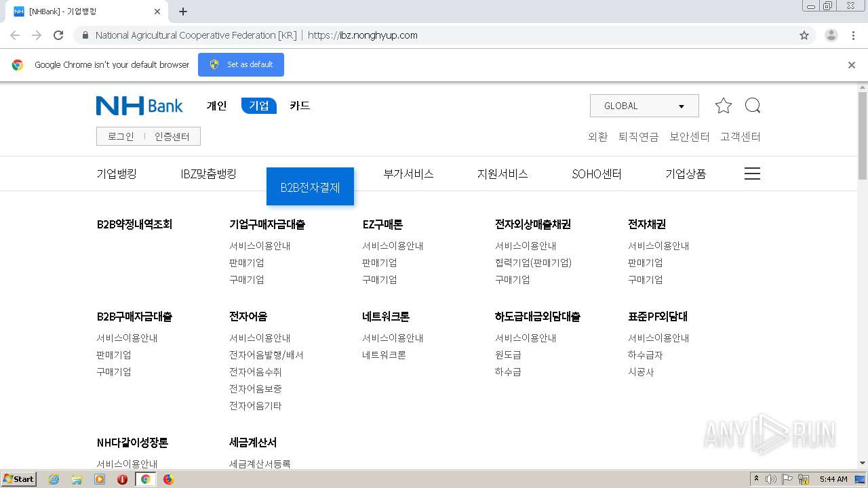Go back with the browser back arrow
868x488 pixels.
pyautogui.click(x=15, y=35)
